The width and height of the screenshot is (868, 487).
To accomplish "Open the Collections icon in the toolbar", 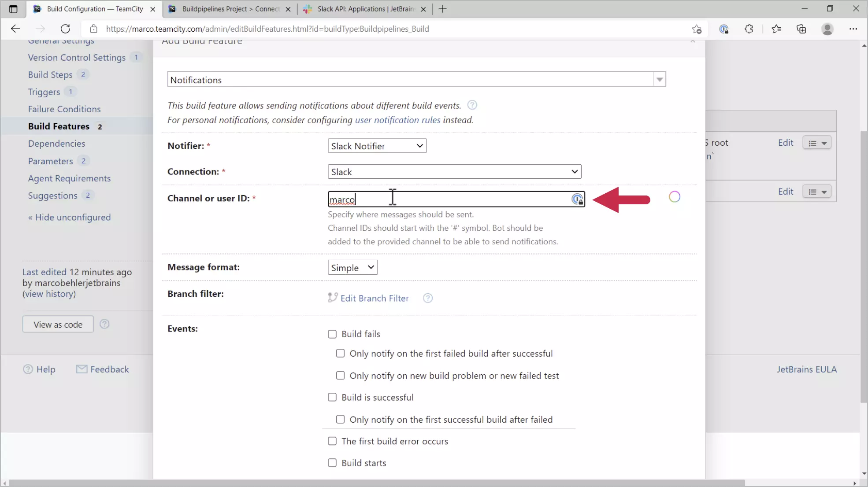I will (x=801, y=29).
